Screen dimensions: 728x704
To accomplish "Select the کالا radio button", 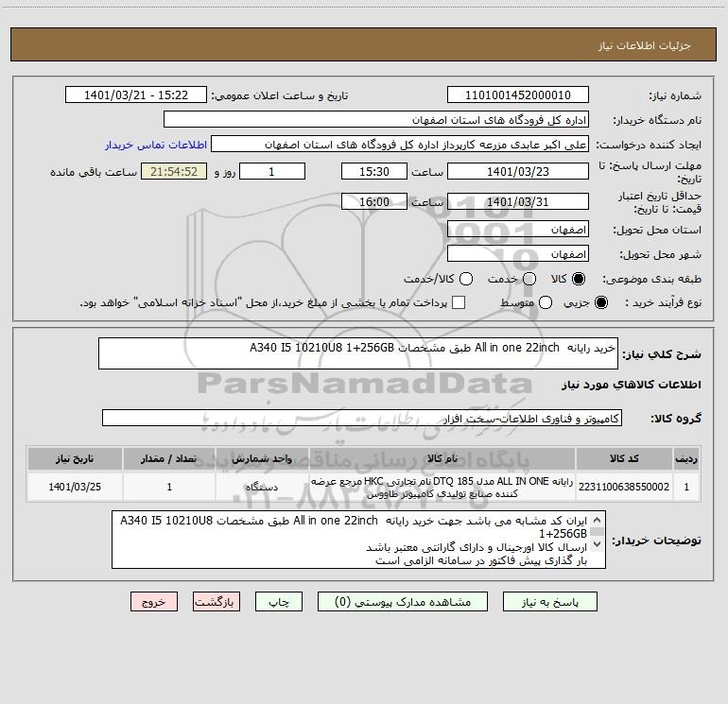I will click(579, 279).
